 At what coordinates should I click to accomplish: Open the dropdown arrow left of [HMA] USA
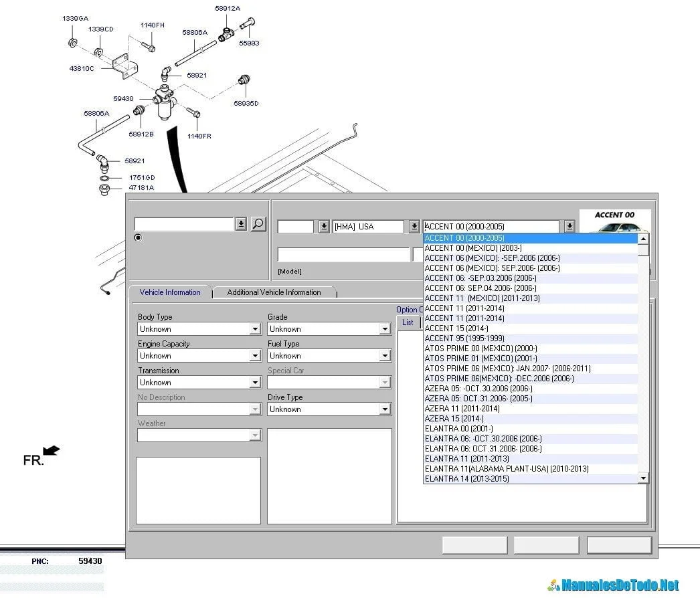pyautogui.click(x=324, y=227)
